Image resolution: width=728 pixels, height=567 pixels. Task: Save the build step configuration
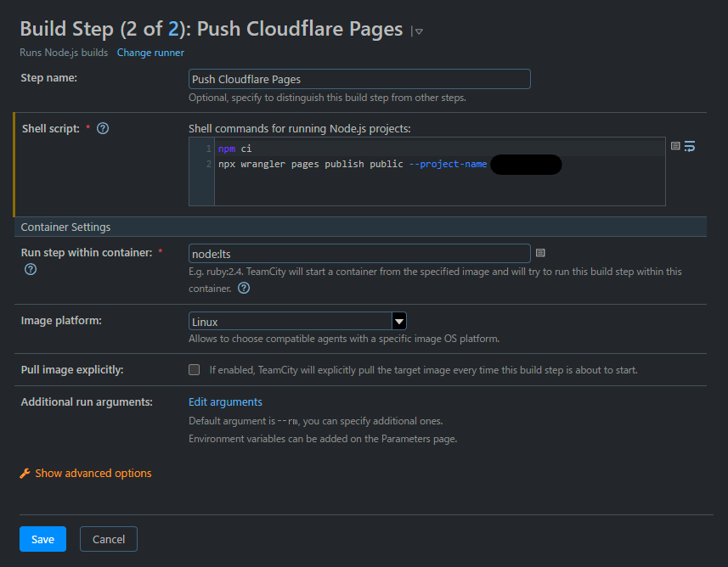click(42, 539)
